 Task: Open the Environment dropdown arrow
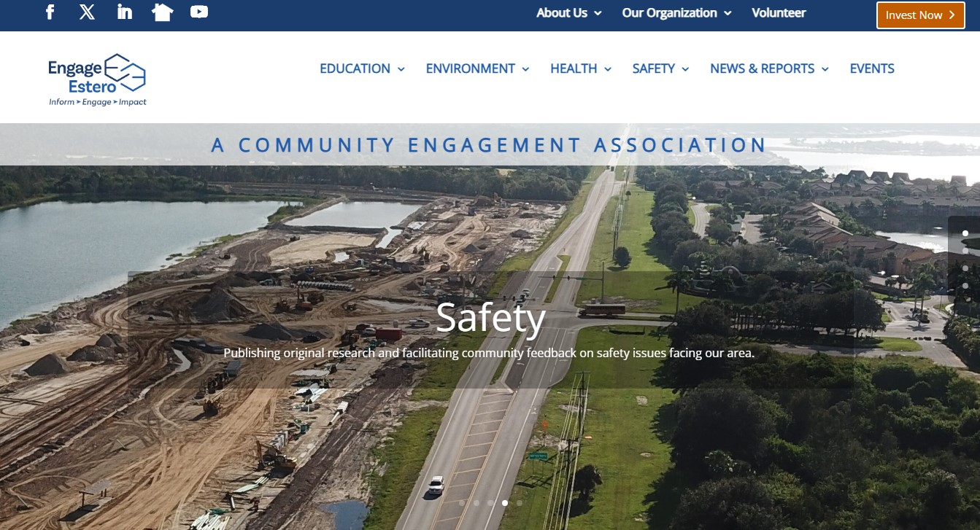point(525,69)
